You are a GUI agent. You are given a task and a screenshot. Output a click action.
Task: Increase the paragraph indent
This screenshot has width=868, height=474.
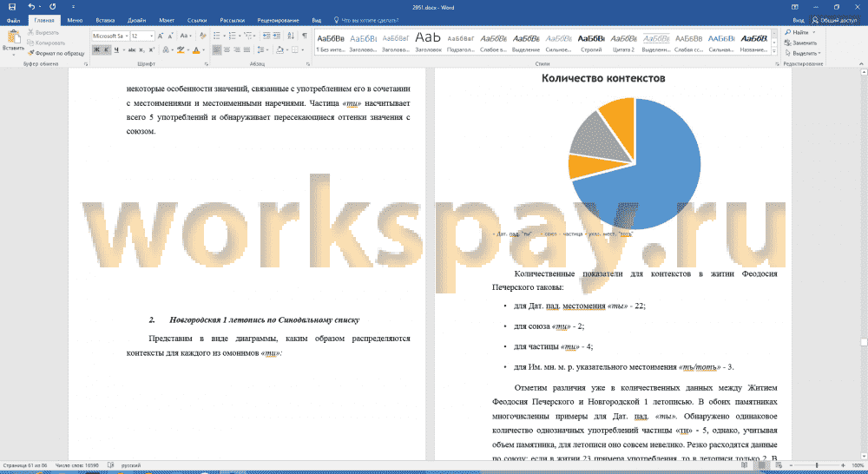click(x=276, y=36)
